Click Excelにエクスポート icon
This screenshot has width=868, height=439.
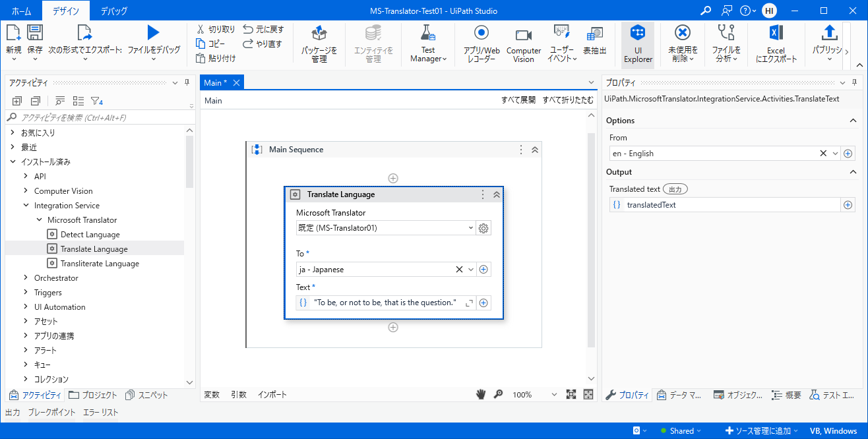pyautogui.click(x=776, y=33)
